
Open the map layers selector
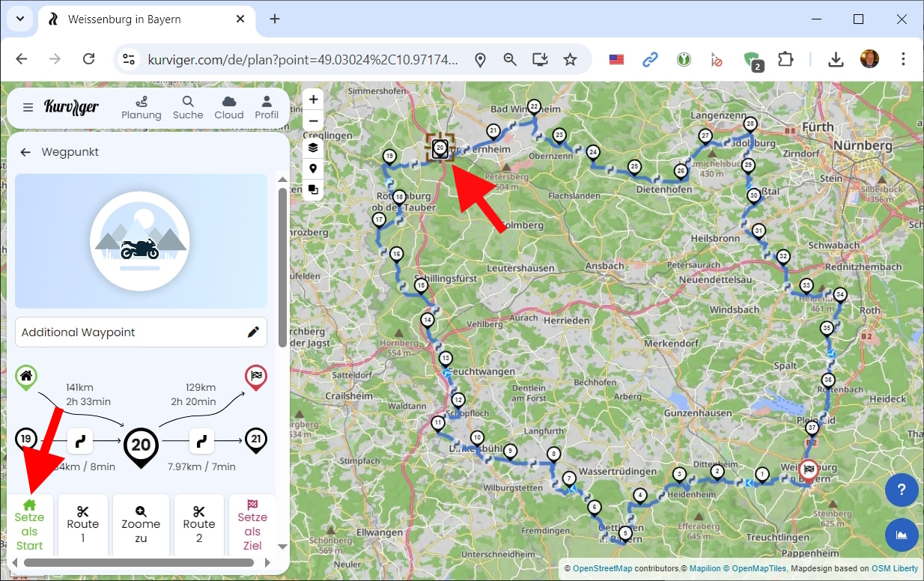(x=313, y=147)
